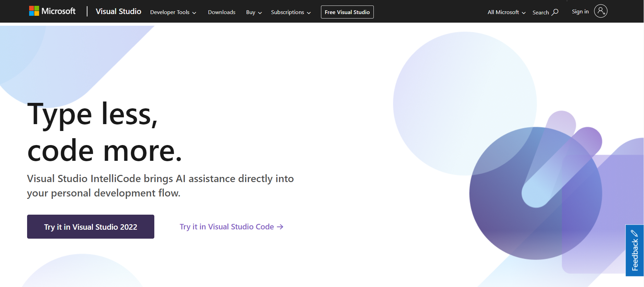Open the Visual Studio home link
This screenshot has width=644, height=287.
coord(118,12)
